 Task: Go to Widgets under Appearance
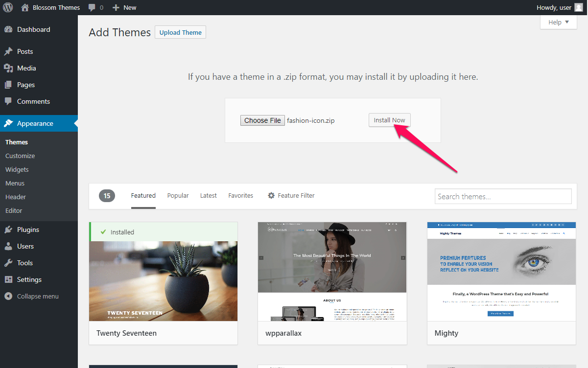coord(17,169)
